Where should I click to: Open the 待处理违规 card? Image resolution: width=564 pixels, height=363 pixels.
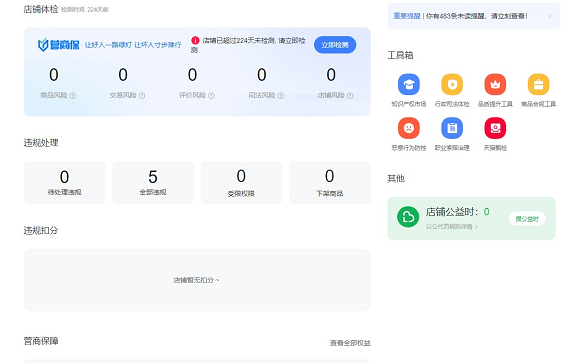pyautogui.click(x=65, y=182)
